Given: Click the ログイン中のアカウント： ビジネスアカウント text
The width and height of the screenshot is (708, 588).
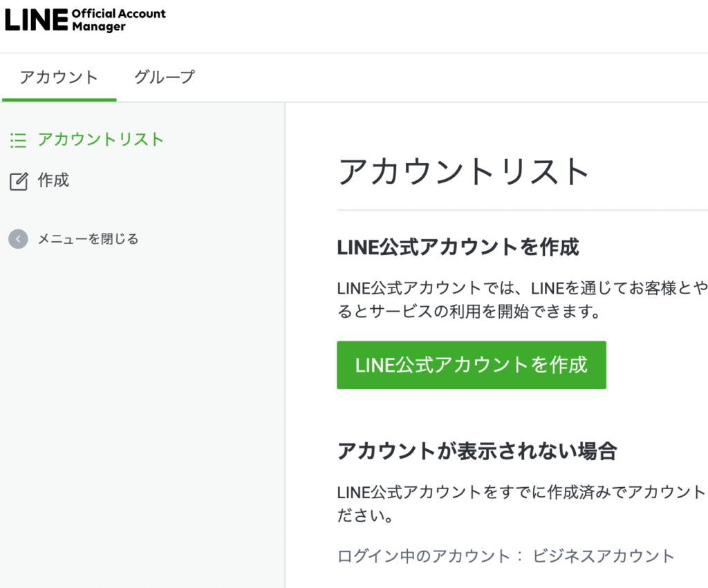Looking at the screenshot, I should click(x=506, y=556).
